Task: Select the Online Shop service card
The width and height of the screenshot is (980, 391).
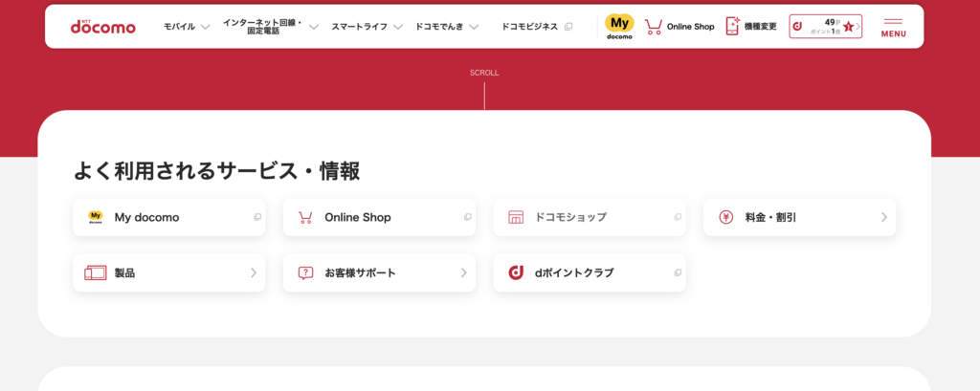Action: coord(379,217)
